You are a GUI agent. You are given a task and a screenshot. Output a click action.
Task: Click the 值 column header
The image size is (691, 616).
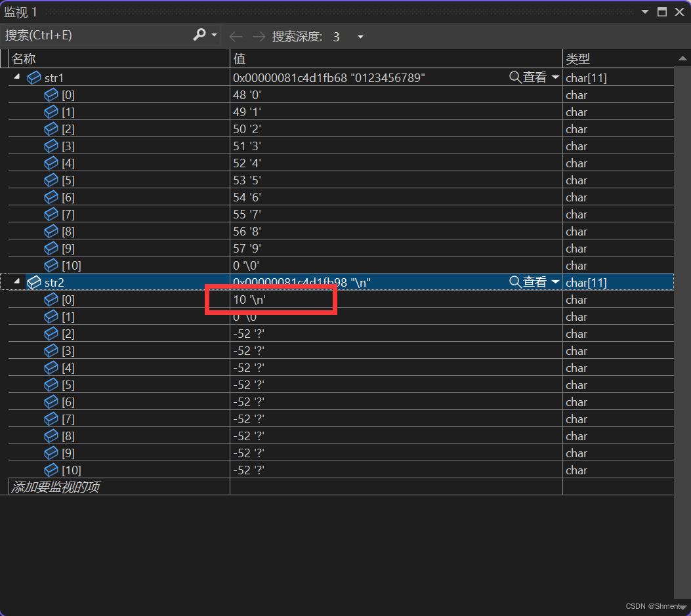click(396, 58)
